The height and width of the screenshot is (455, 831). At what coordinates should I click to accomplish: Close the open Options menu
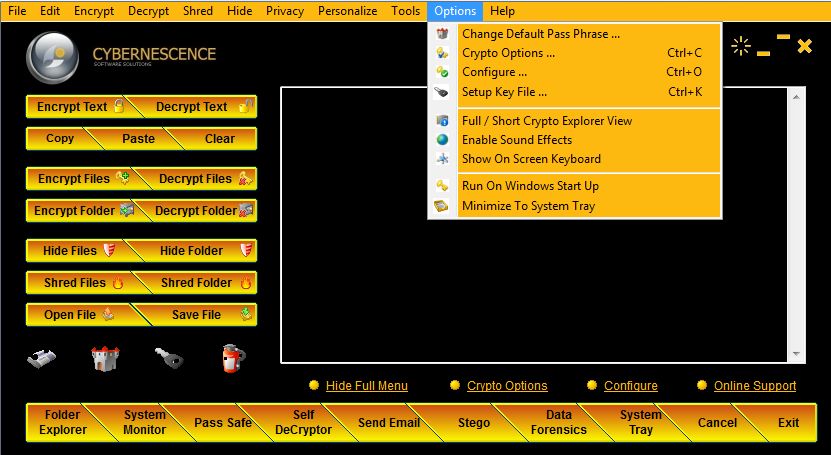[455, 11]
